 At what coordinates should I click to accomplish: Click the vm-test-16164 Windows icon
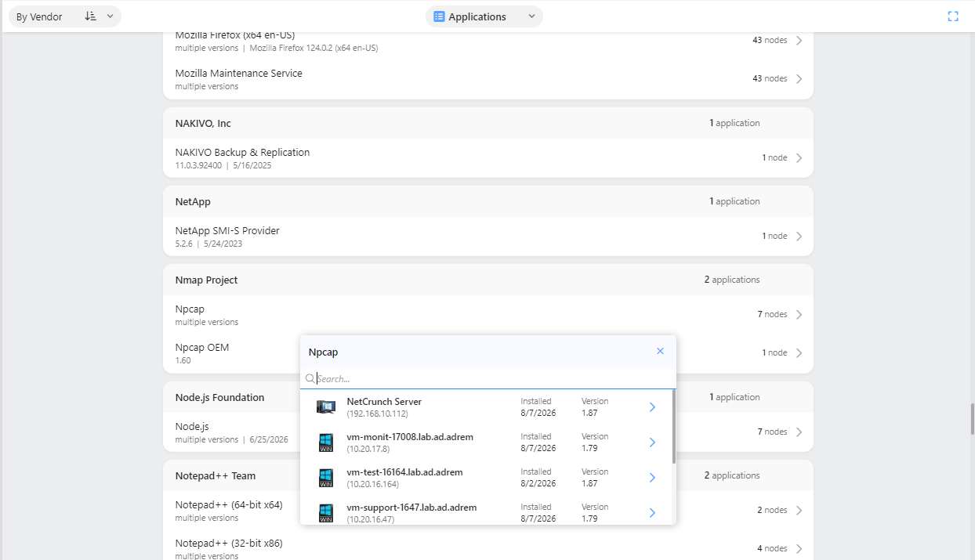click(x=326, y=478)
